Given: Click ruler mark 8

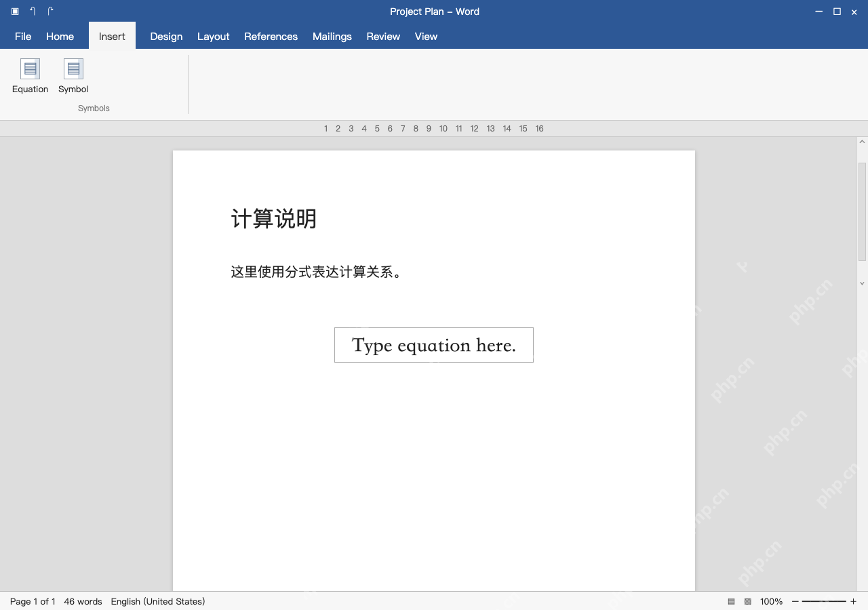Looking at the screenshot, I should pos(416,129).
